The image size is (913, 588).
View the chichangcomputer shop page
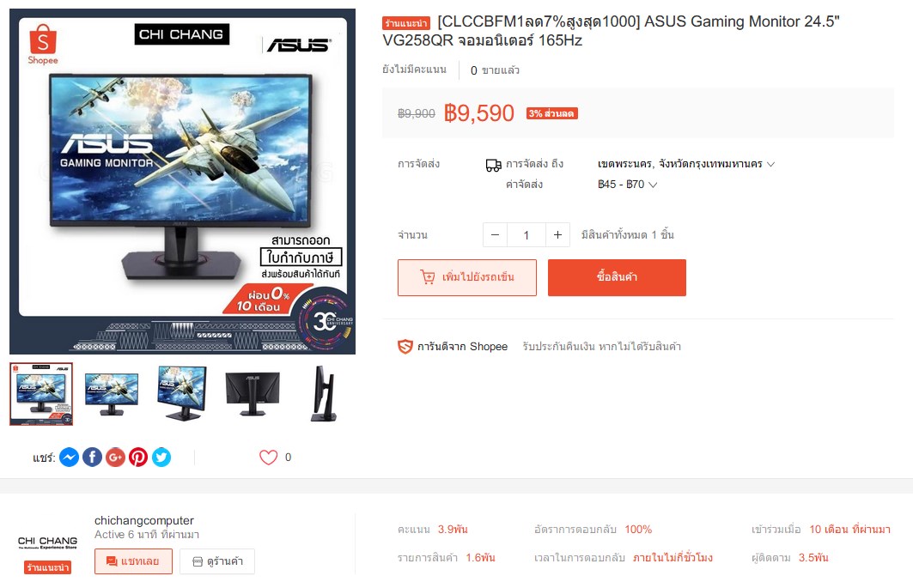[217, 561]
